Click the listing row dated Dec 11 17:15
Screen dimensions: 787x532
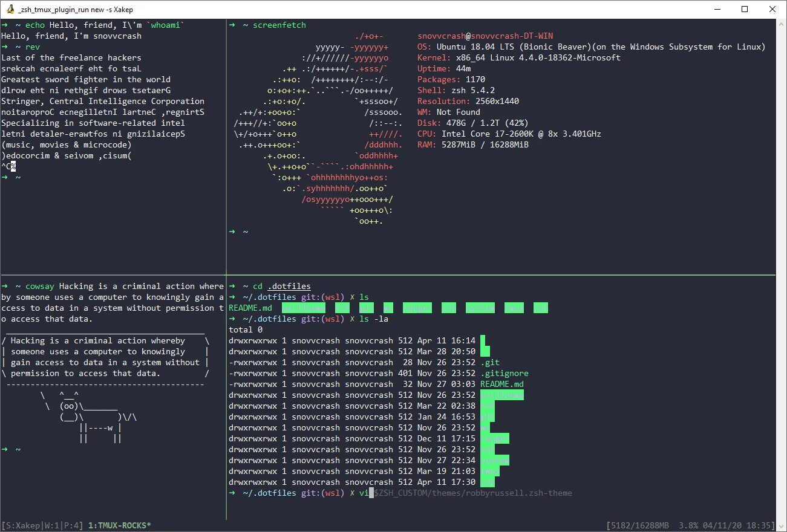(369, 438)
